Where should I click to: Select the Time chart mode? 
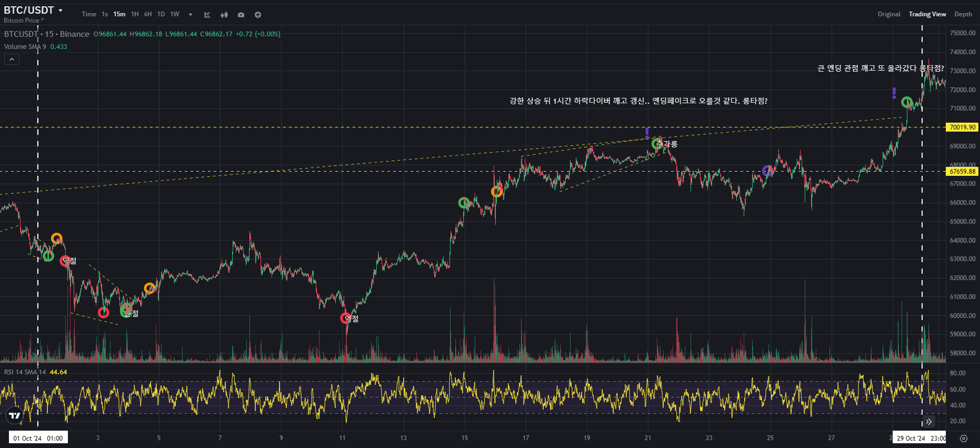coord(89,14)
